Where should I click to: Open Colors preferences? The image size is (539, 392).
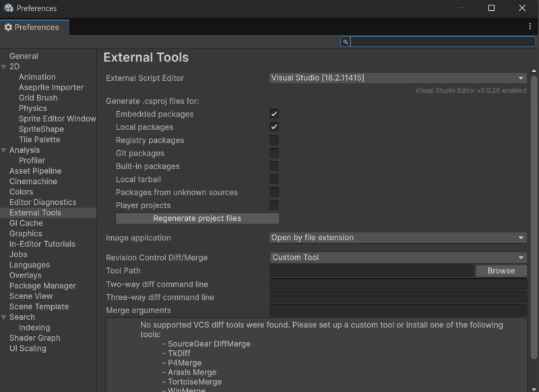[x=22, y=192]
